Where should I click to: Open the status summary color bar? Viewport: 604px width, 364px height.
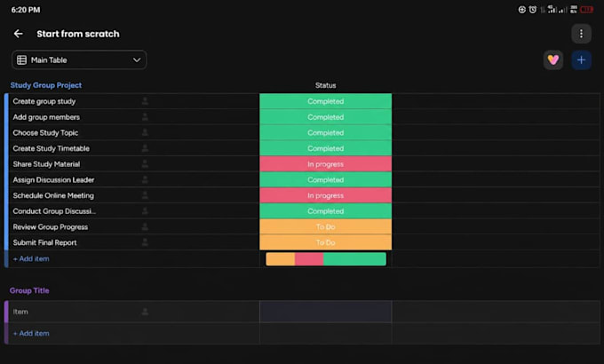click(x=326, y=259)
